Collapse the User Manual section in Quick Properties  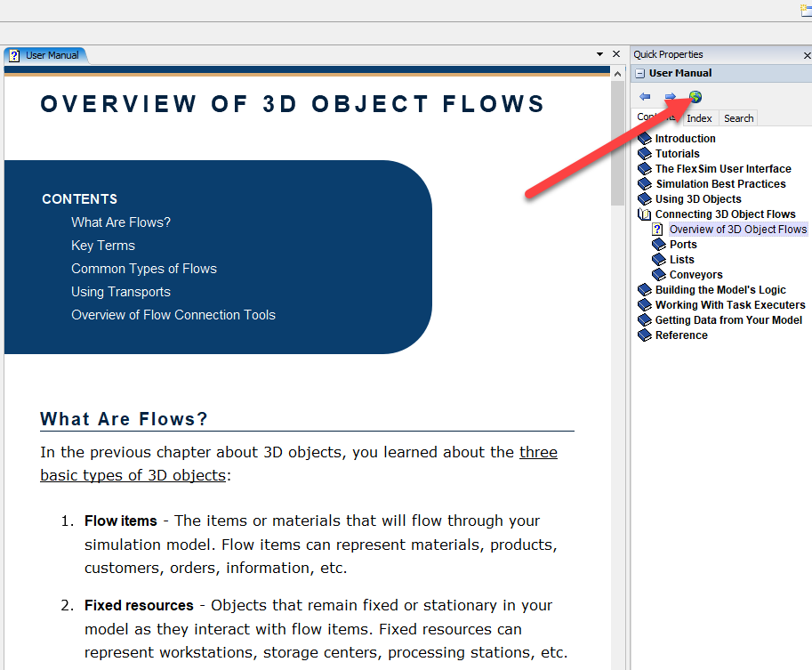click(x=640, y=74)
